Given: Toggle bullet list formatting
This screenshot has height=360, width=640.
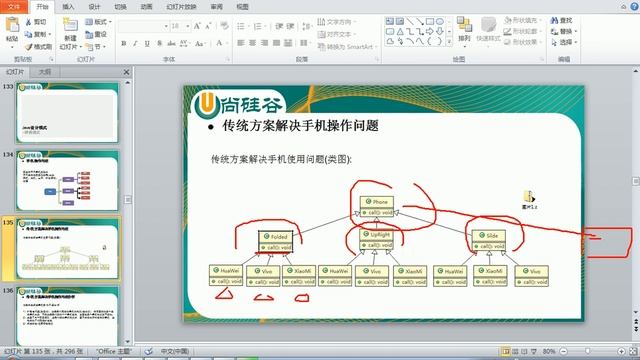Looking at the screenshot, I should tap(242, 27).
